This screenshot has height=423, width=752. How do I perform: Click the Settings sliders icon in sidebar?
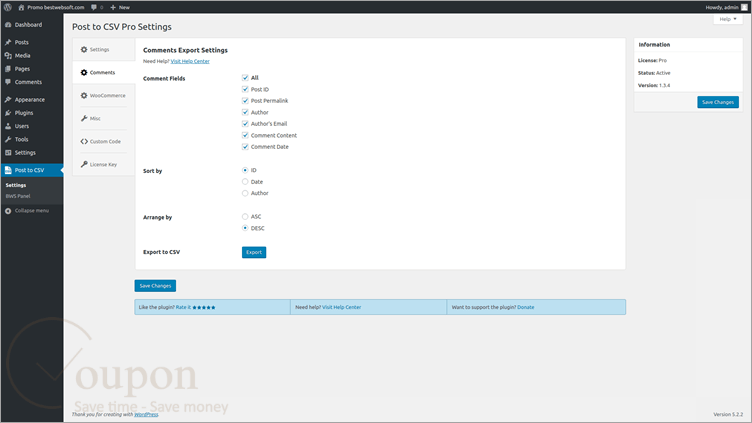click(8, 153)
